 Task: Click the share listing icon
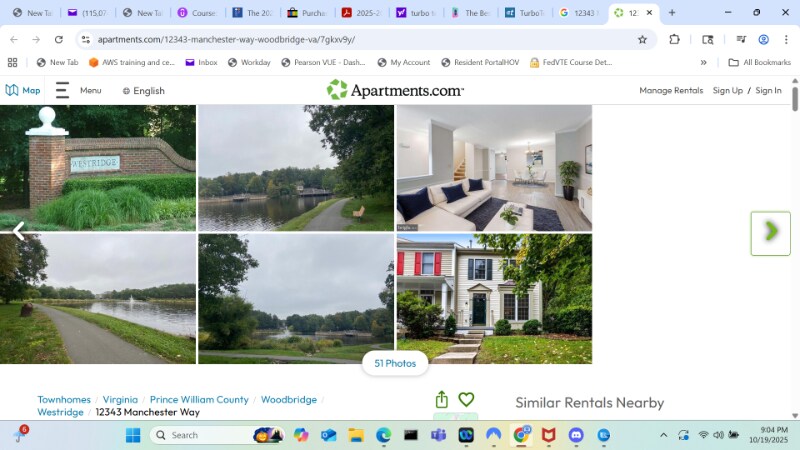441,400
